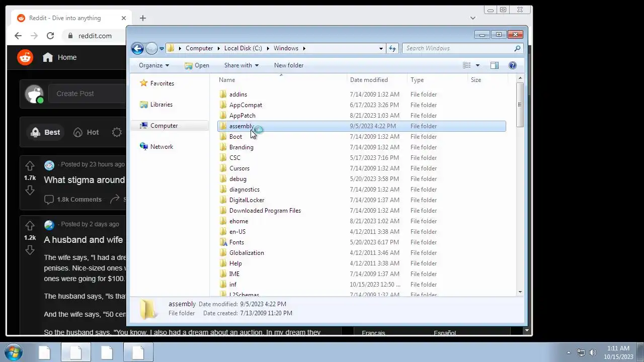Click Computer in the address breadcrumb
Viewport: 644px width, 362px height.
pyautogui.click(x=199, y=48)
